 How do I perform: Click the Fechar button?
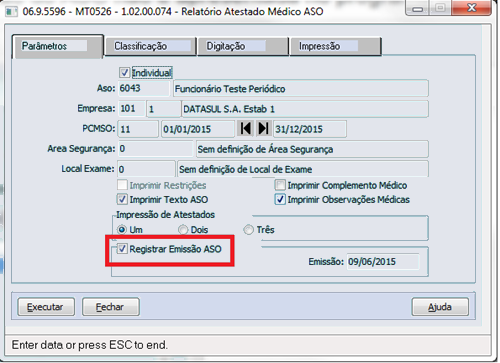[111, 307]
